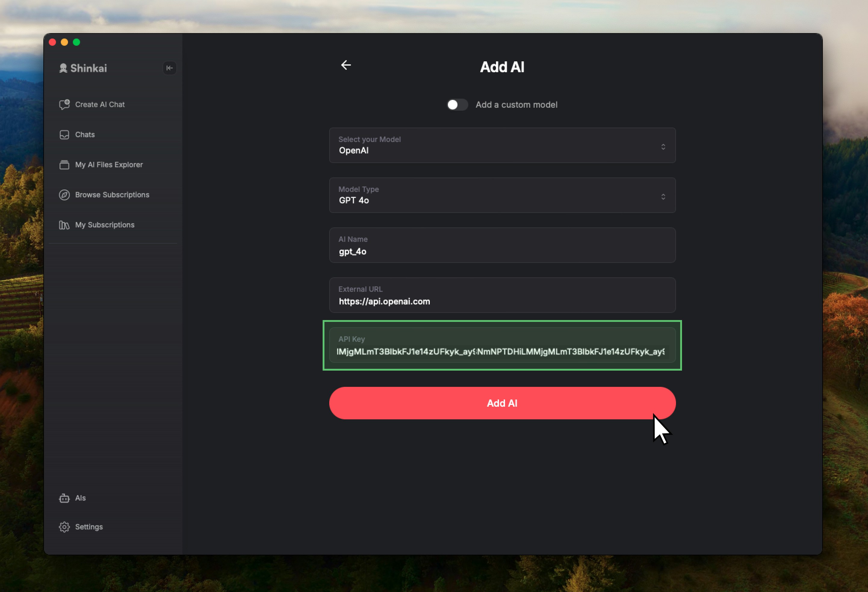Click the AIs robot icon
This screenshot has height=592, width=868.
pyautogui.click(x=64, y=498)
